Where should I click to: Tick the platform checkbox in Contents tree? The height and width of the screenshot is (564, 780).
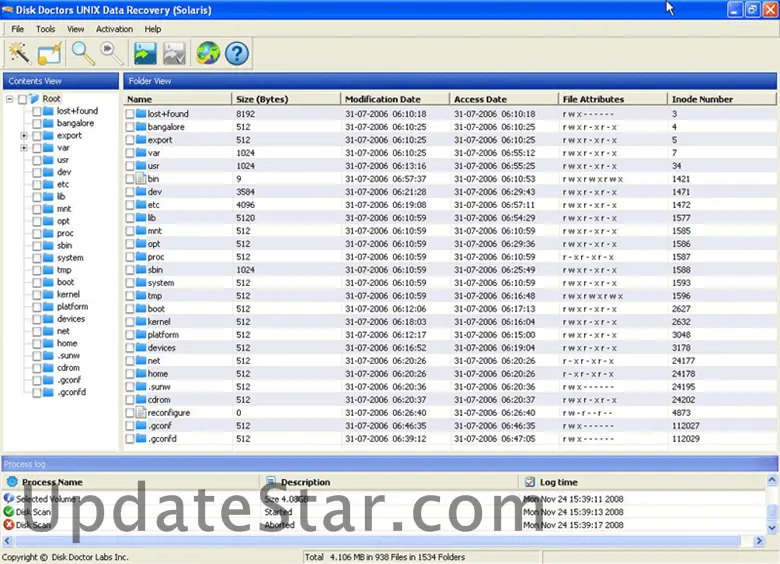[x=37, y=307]
